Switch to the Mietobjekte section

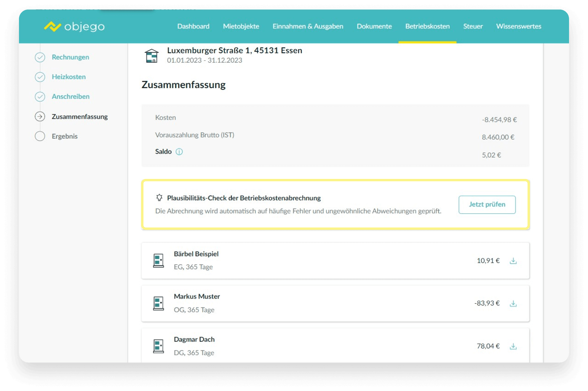coord(241,26)
